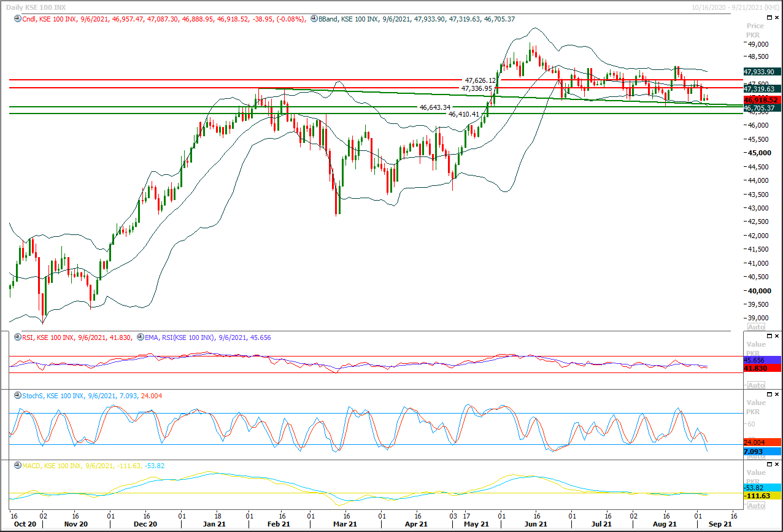Image resolution: width=783 pixels, height=532 pixels.
Task: Click the yellow -111.63 MACD value tag
Action: 762,496
